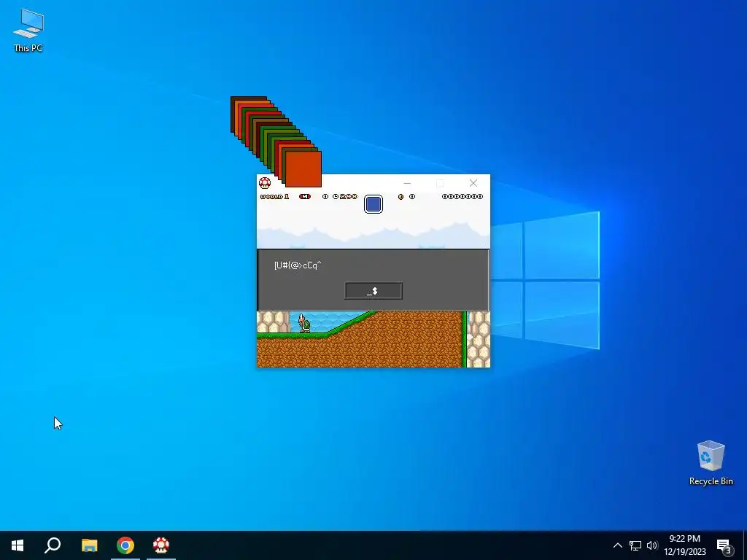Open network status tray icon
The image size is (747, 560).
tap(635, 545)
